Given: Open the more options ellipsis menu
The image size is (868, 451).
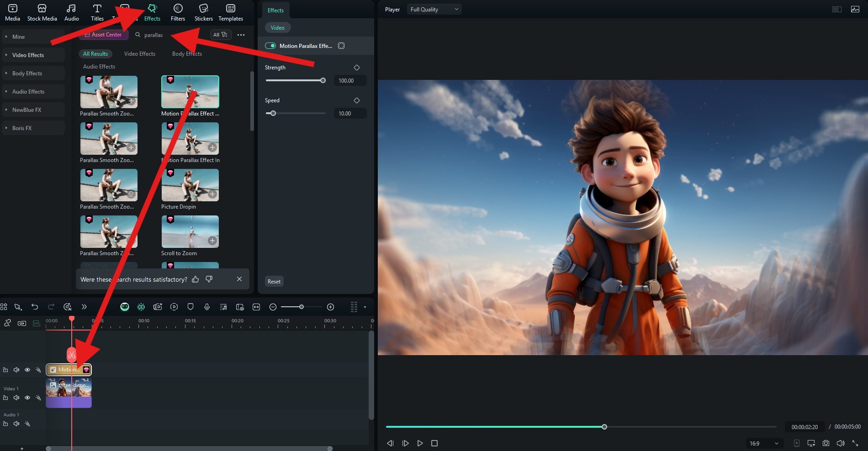Looking at the screenshot, I should (x=241, y=35).
